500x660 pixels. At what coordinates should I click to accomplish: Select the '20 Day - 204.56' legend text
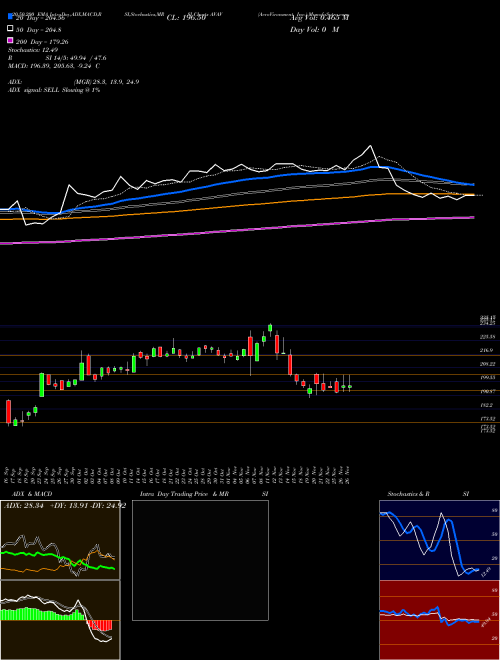pyautogui.click(x=40, y=18)
